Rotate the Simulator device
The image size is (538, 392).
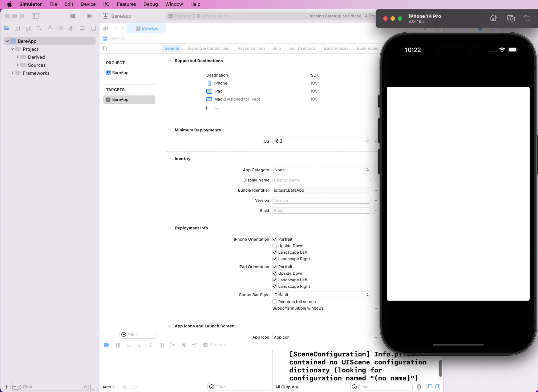click(527, 18)
